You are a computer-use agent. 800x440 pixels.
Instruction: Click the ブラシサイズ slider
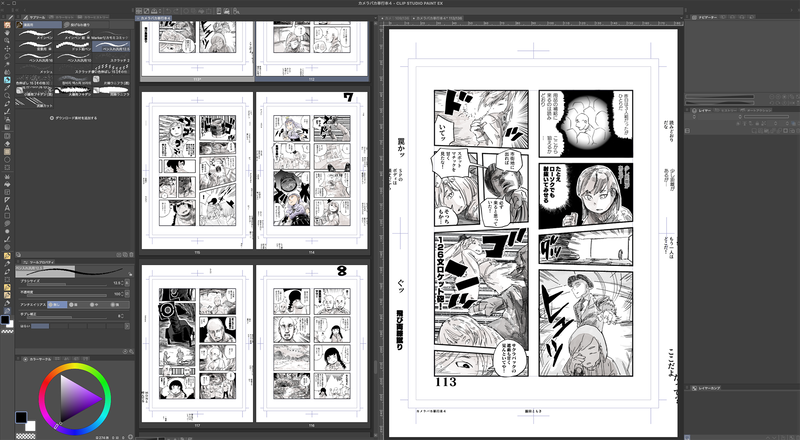(x=67, y=284)
